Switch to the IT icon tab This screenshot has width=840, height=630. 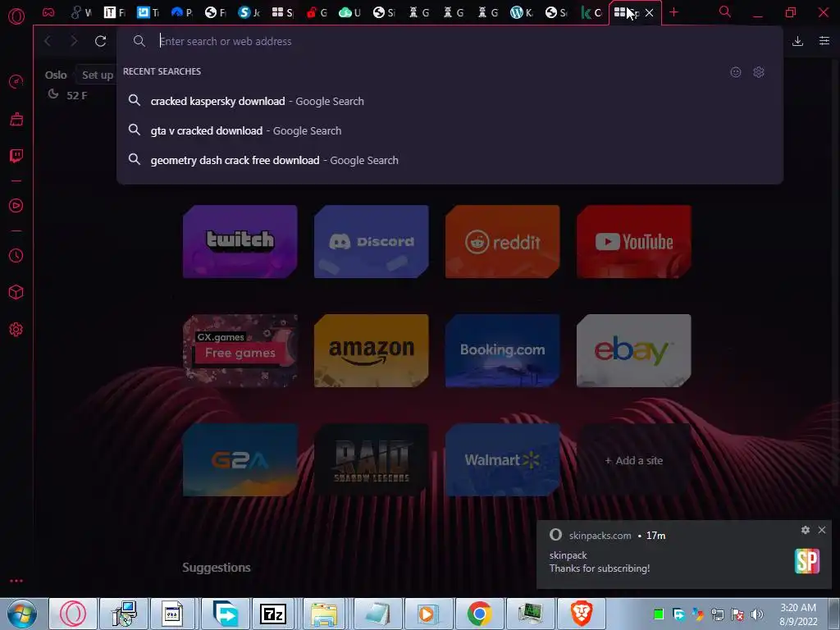(x=113, y=12)
